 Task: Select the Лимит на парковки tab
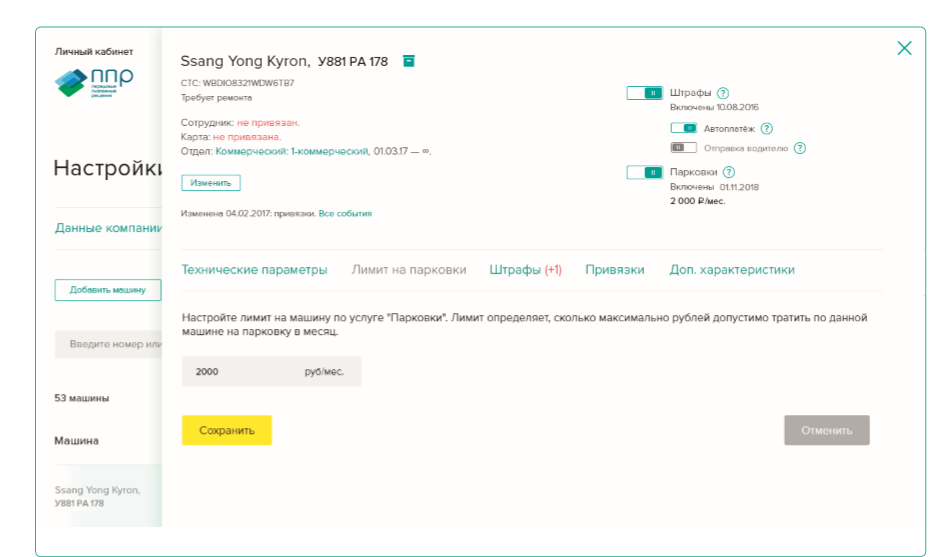409,269
